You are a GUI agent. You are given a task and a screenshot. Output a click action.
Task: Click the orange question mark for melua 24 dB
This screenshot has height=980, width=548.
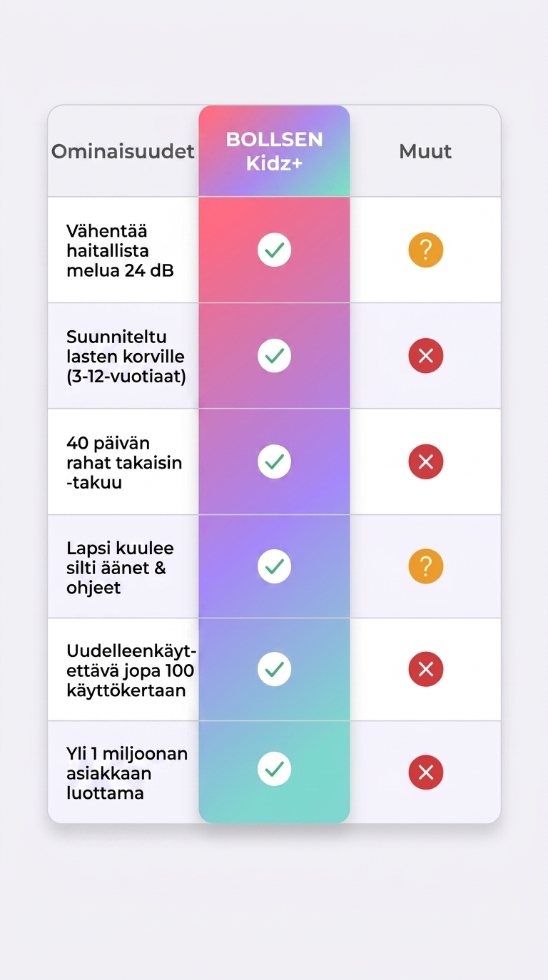[426, 250]
